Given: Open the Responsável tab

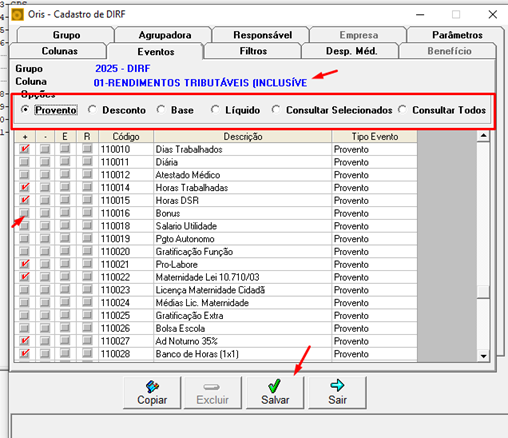Looking at the screenshot, I should 262,35.
